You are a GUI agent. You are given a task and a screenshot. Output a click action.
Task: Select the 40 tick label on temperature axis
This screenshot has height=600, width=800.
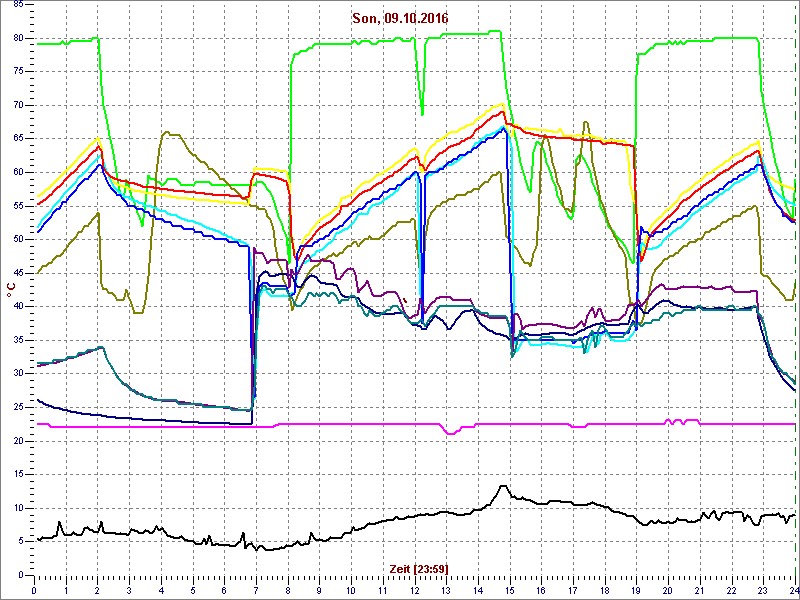tap(17, 307)
